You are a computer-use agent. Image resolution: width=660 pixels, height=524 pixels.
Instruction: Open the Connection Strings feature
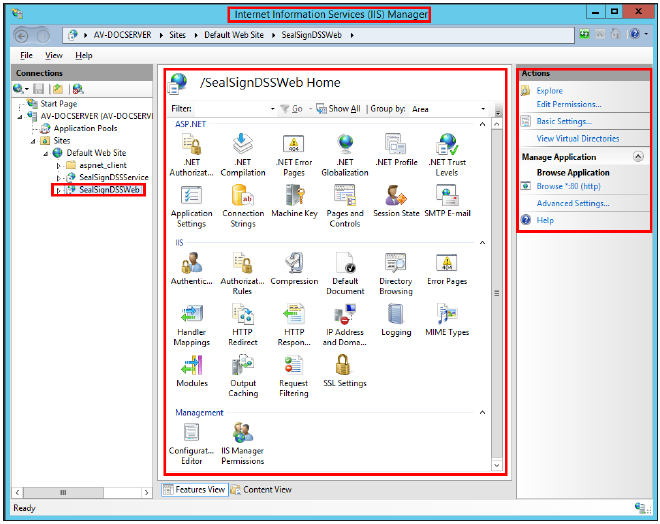pos(242,197)
